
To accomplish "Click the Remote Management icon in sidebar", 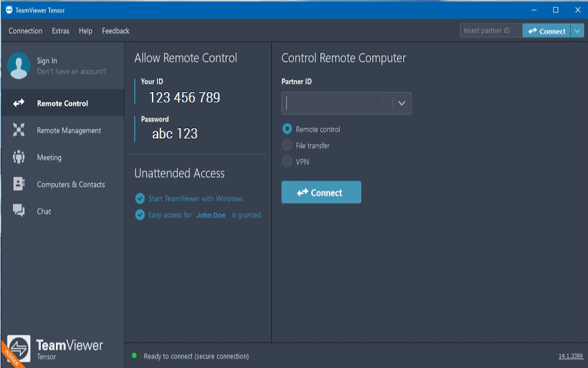I will [19, 130].
